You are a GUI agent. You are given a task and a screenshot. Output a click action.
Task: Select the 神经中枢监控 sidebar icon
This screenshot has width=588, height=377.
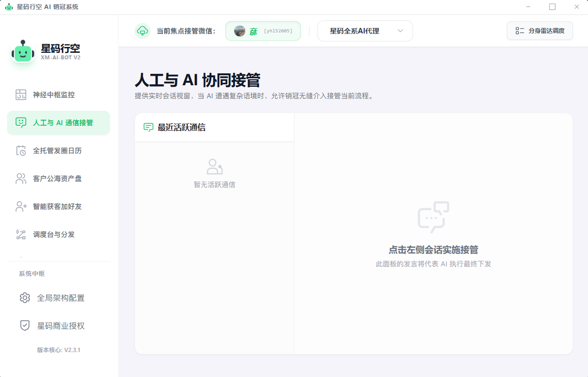pos(21,94)
